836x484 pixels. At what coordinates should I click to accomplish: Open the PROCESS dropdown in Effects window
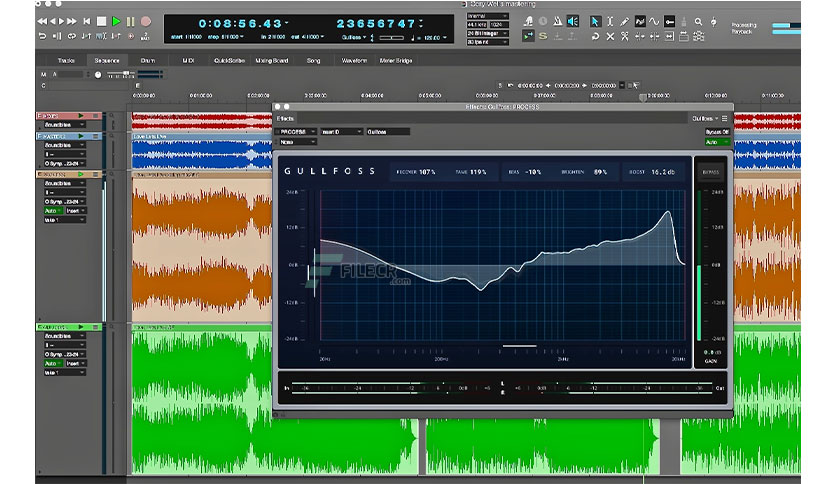[x=296, y=132]
